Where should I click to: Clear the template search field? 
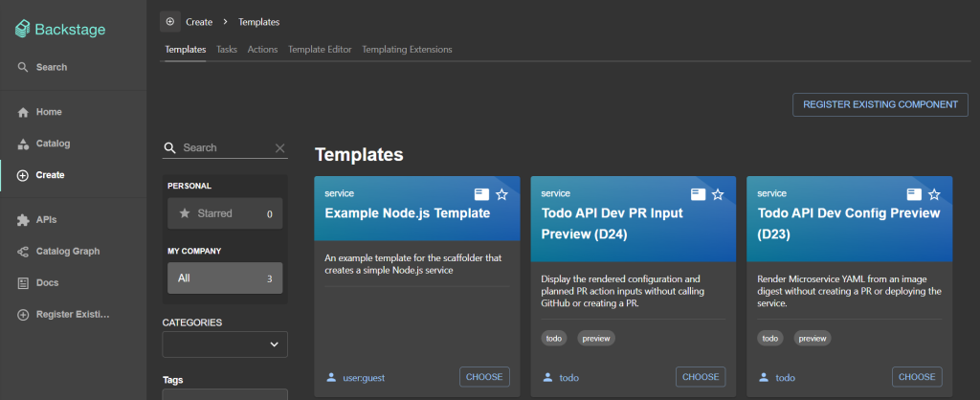coord(280,148)
